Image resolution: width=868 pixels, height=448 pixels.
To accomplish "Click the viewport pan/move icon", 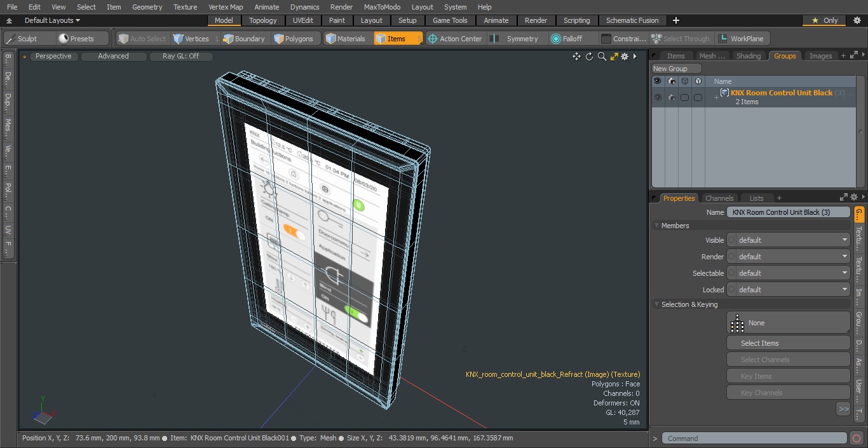I will 576,57.
